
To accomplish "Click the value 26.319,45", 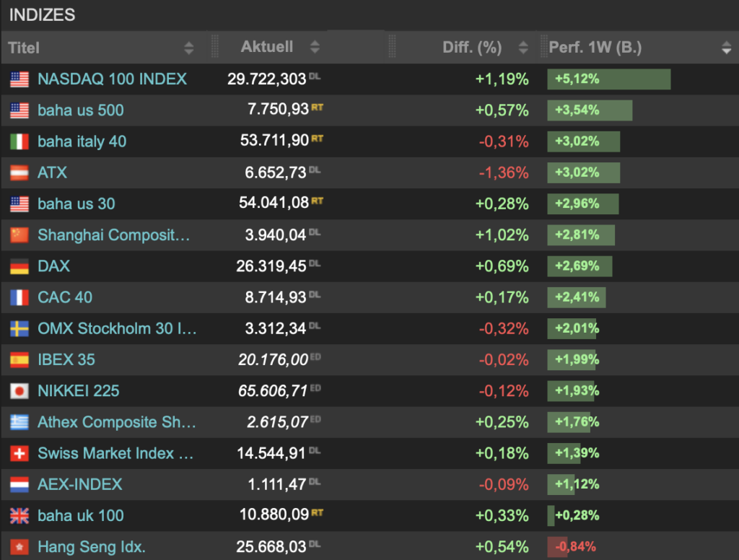I will click(271, 266).
